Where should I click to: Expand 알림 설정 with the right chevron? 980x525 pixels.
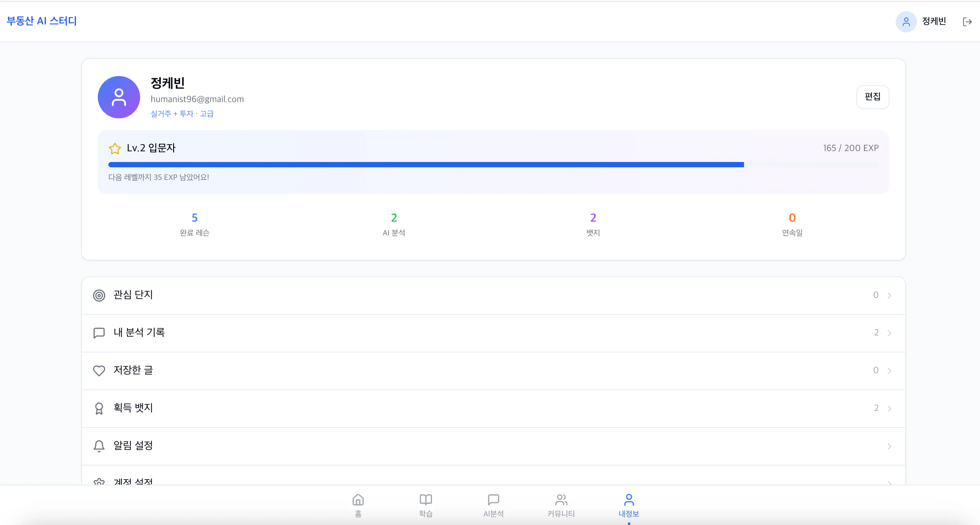889,446
